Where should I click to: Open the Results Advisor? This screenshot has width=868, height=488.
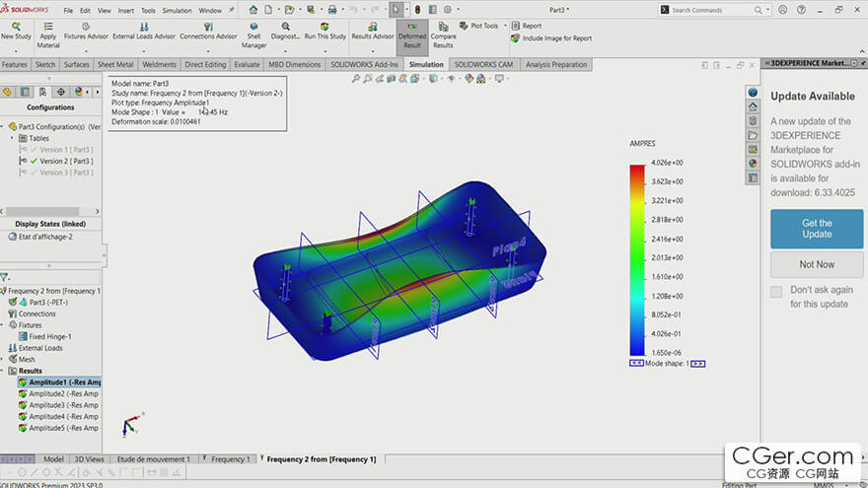(373, 28)
